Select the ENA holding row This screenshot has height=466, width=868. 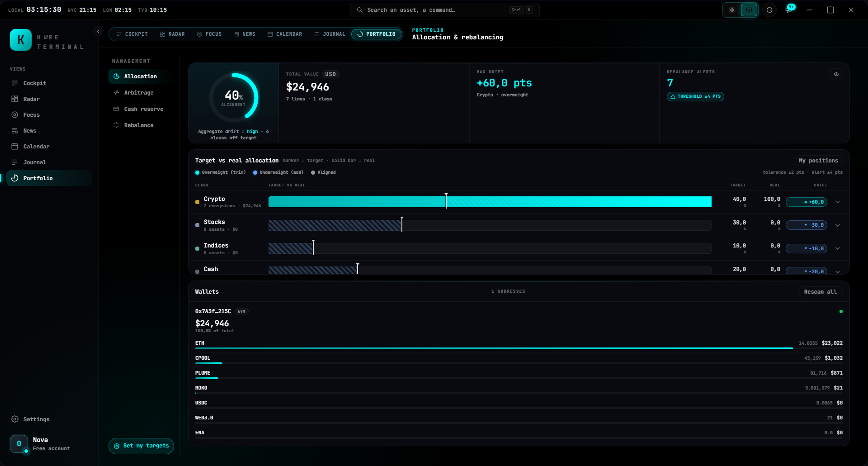519,435
